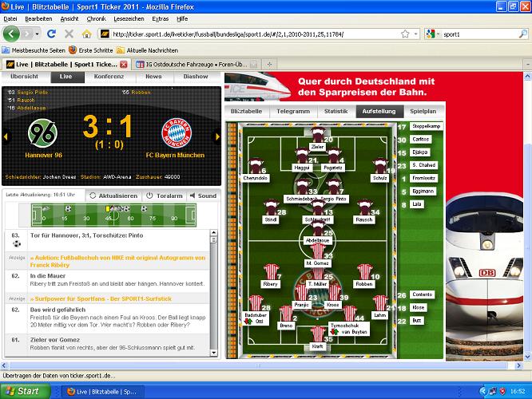Select the Blitztabelle tab

pyautogui.click(x=246, y=111)
